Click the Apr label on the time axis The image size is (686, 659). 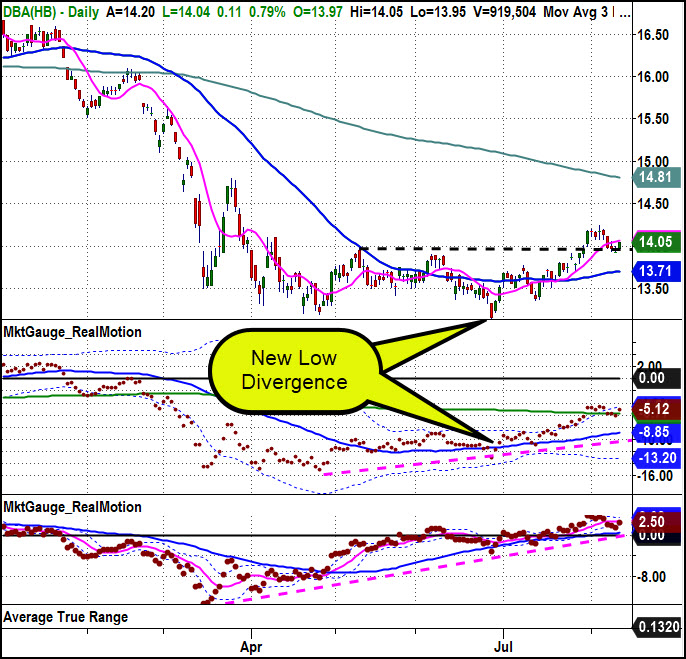(251, 647)
